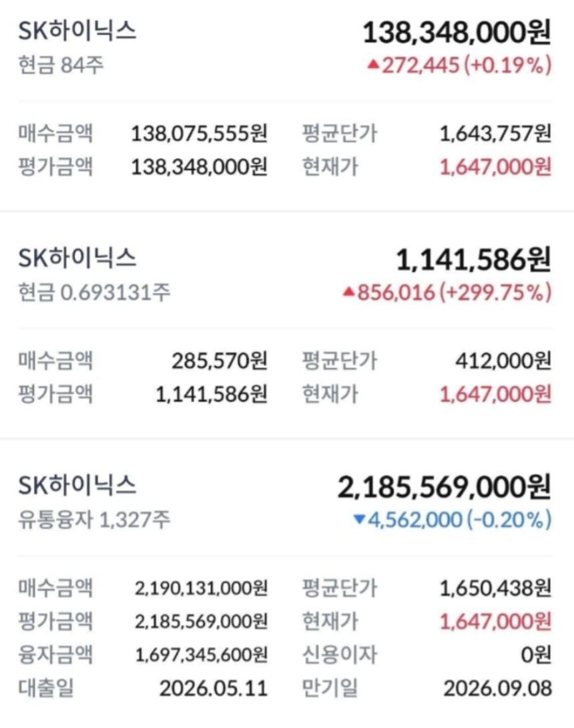Screen dimensions: 574x728
Task: Select the 2,190,131,000원 purchase amount
Action: [201, 588]
